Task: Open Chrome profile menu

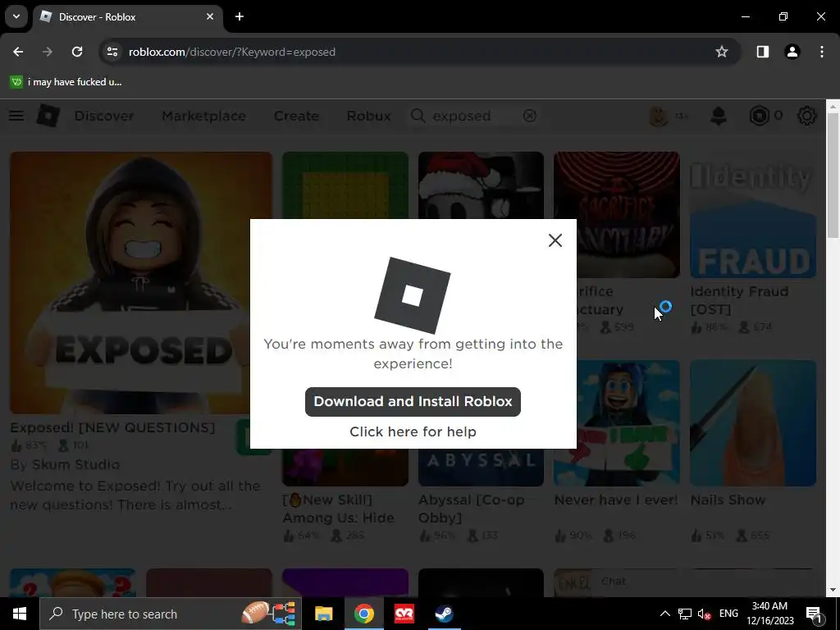Action: [792, 52]
